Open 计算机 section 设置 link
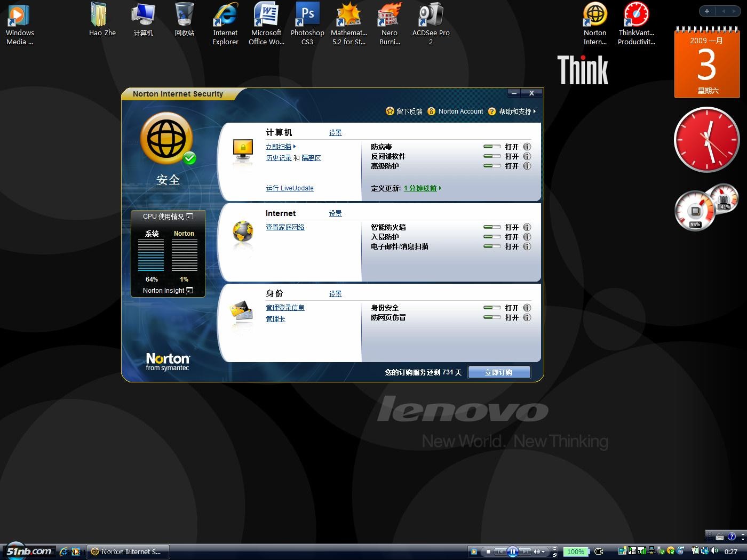Image resolution: width=747 pixels, height=560 pixels. pyautogui.click(x=335, y=133)
